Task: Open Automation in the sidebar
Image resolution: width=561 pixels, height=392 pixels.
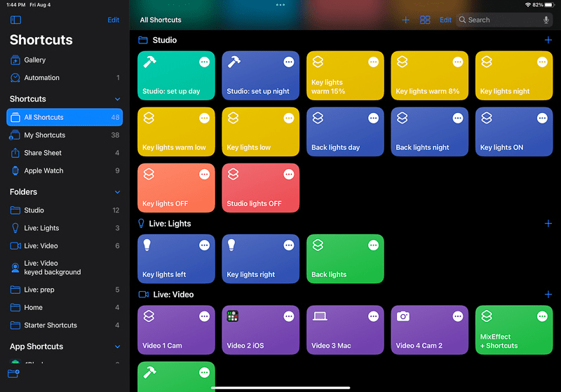Action: (x=65, y=78)
